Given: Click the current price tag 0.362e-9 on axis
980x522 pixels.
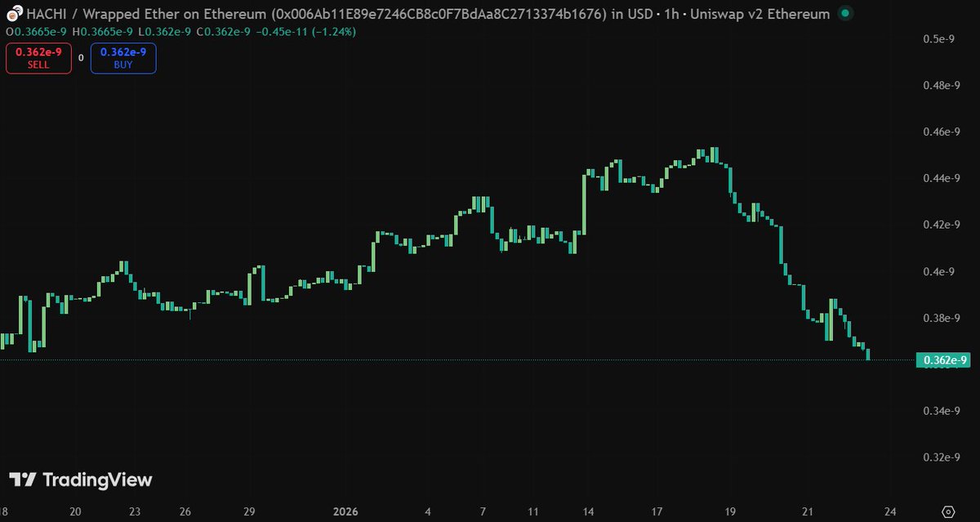Looking at the screenshot, I should 945,360.
